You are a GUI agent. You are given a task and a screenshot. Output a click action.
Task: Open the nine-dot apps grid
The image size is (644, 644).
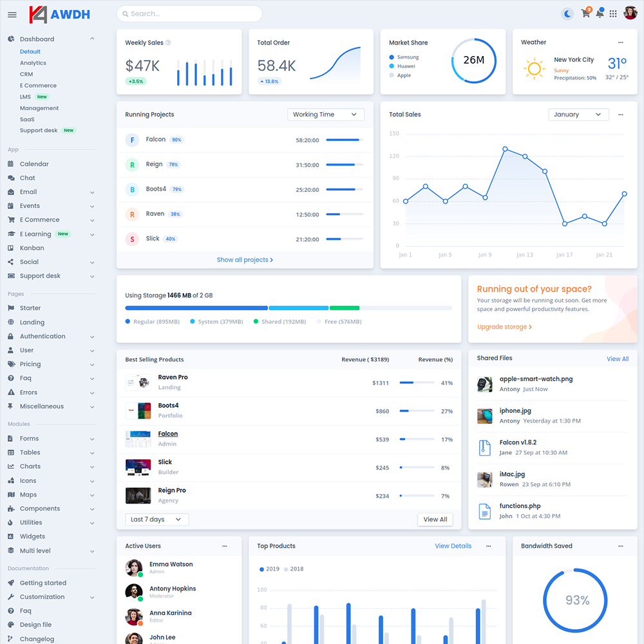pos(613,14)
